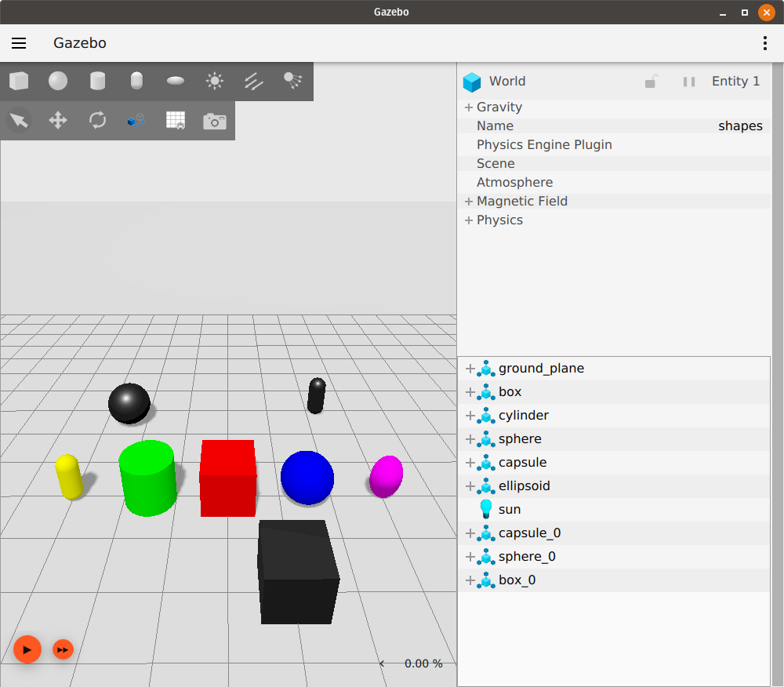
Task: Expand the capsule_0 entity
Action: click(470, 533)
